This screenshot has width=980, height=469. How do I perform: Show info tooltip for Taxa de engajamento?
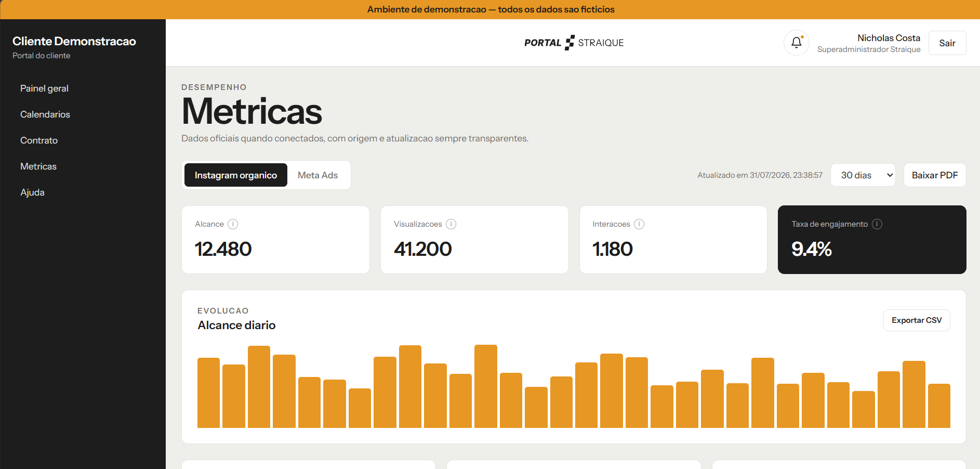(x=877, y=224)
